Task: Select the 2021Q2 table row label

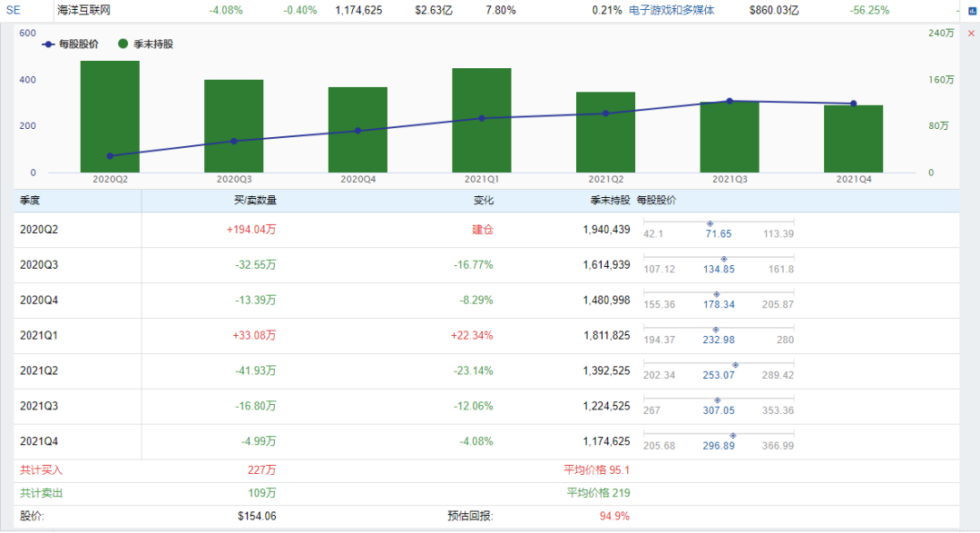Action: coord(39,371)
